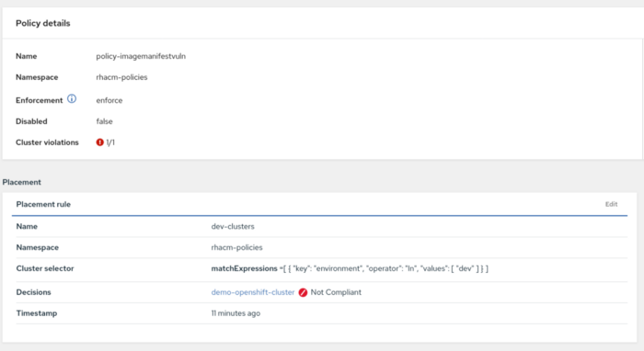The height and width of the screenshot is (351, 644).
Task: Click the red Not Compliant status icon
Action: (303, 292)
